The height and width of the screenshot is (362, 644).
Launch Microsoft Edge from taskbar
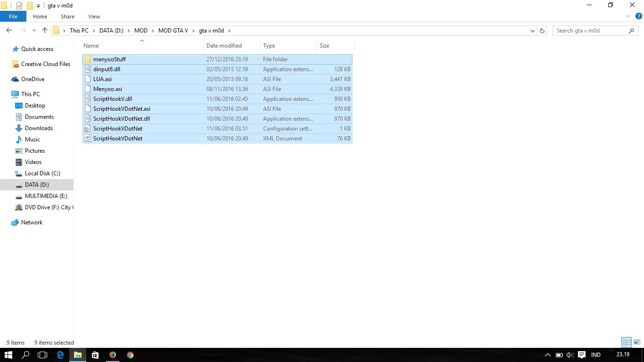[60, 355]
